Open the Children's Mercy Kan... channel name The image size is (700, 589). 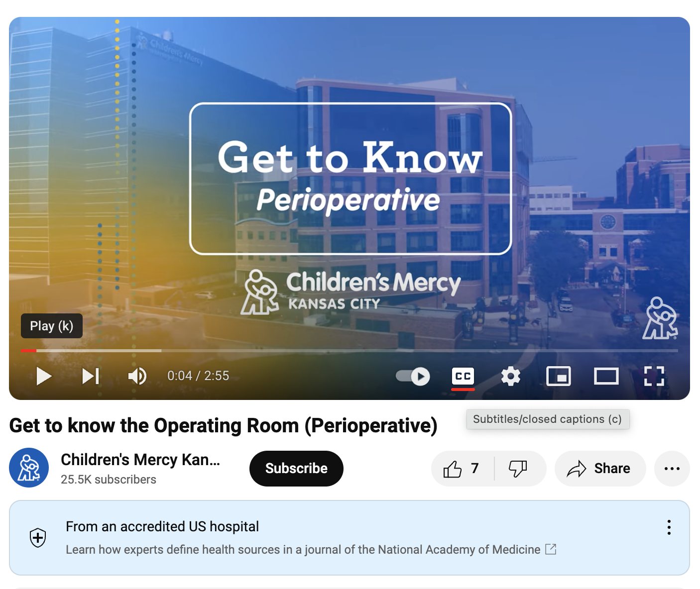click(140, 460)
